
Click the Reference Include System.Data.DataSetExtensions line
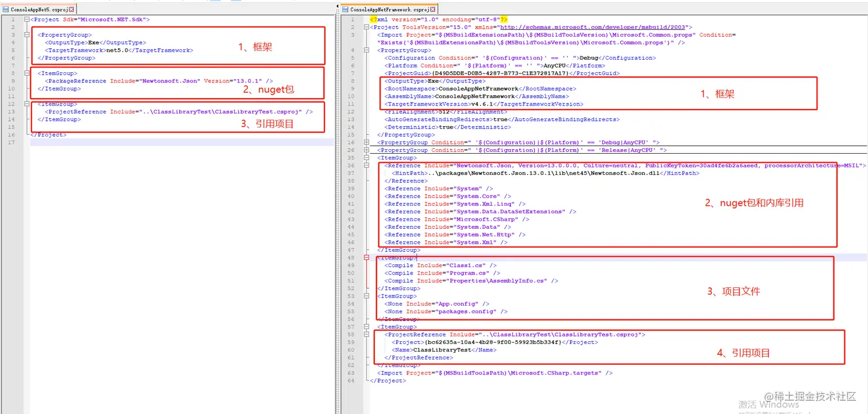click(480, 212)
